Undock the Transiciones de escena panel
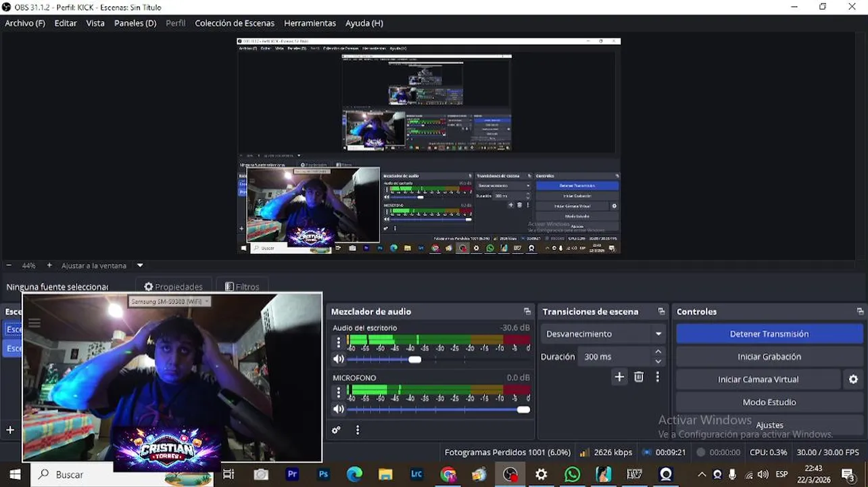868x487 pixels. pos(661,312)
